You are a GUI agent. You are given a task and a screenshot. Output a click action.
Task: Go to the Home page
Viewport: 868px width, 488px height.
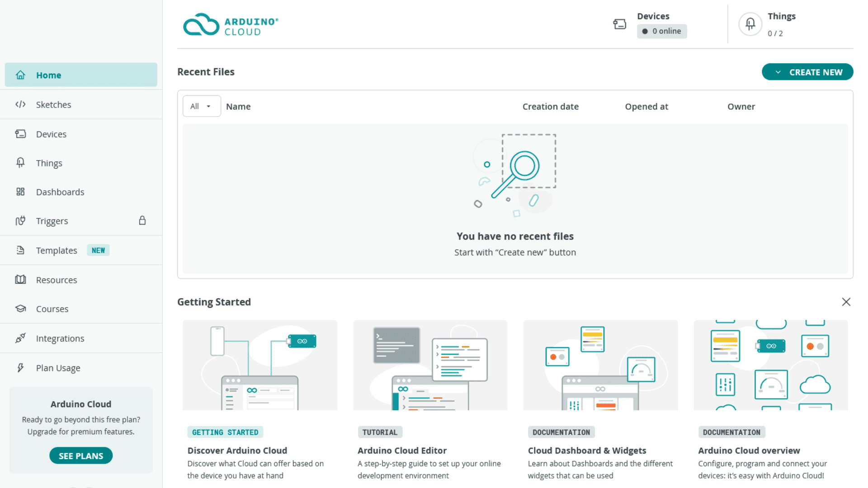[x=81, y=75]
